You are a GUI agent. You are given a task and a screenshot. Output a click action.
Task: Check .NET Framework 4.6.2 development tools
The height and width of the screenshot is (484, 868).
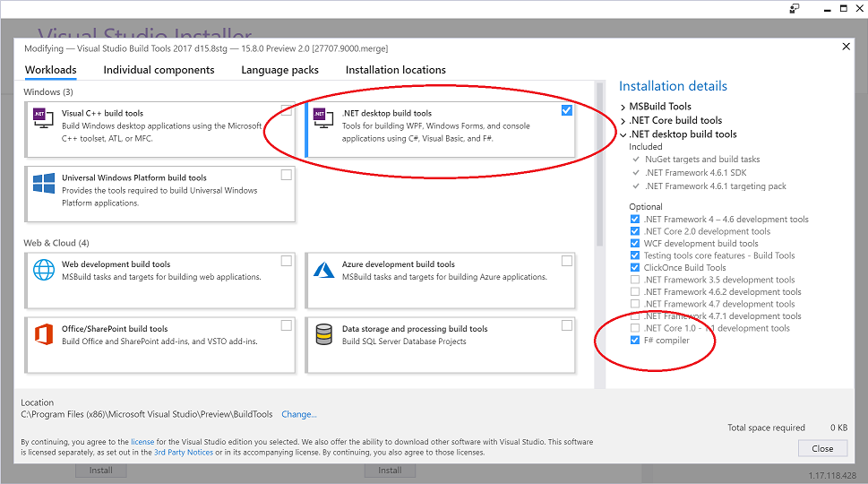[x=635, y=292]
